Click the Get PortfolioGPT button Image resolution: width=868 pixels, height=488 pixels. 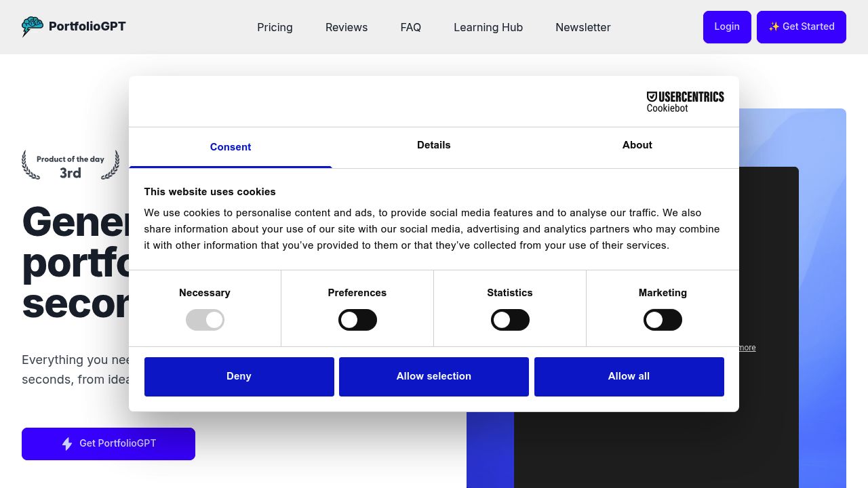coord(108,444)
